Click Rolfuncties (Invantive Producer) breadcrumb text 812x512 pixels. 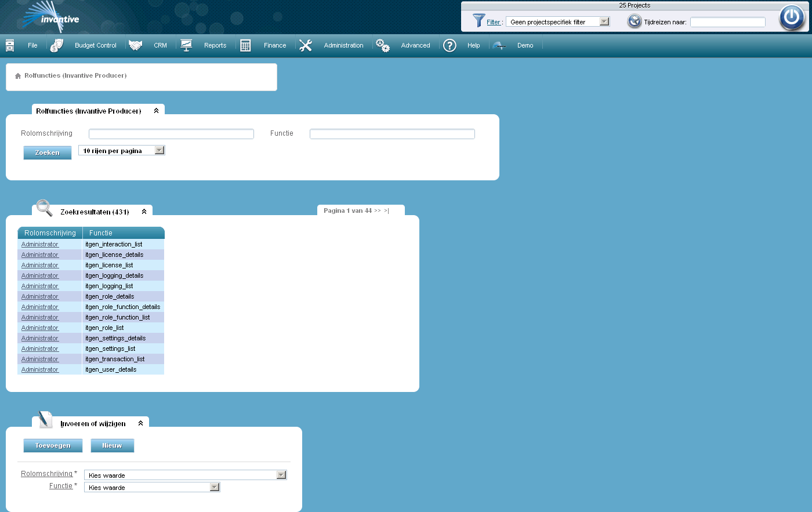[x=75, y=75]
